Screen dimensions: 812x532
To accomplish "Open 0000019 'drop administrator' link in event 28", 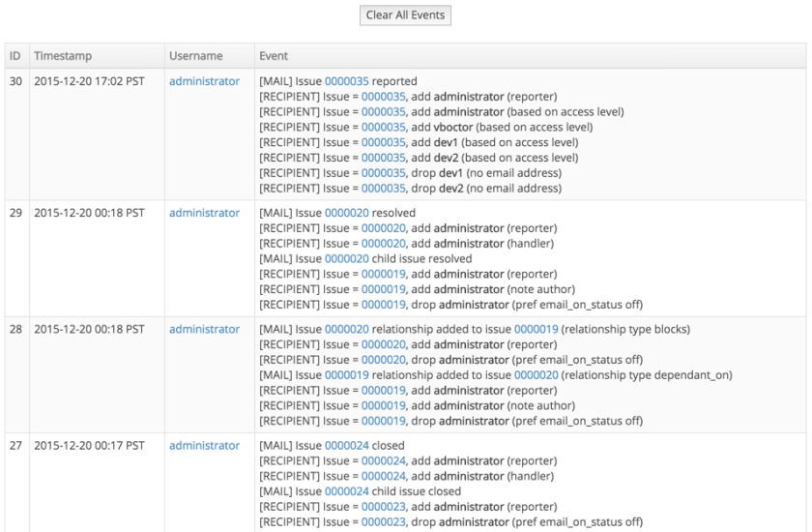I will click(383, 421).
